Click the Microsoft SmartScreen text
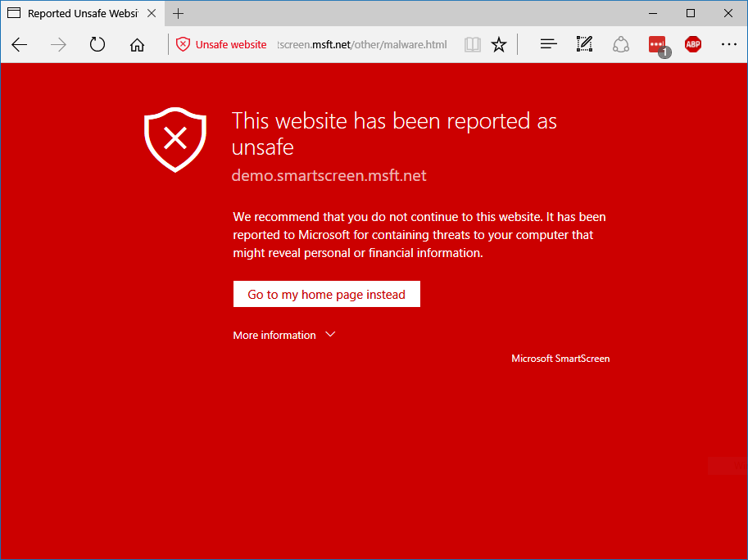Image resolution: width=748 pixels, height=560 pixels. 560,359
